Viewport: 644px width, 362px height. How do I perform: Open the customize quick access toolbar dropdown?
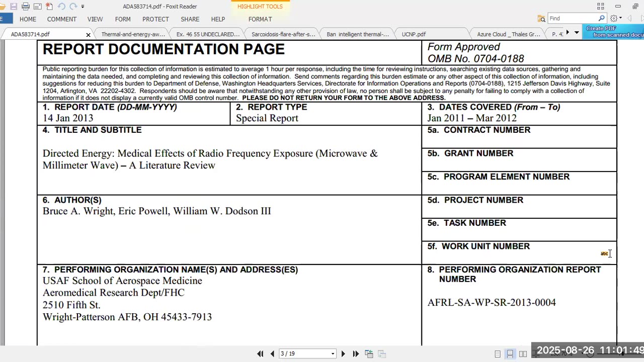[x=83, y=7]
